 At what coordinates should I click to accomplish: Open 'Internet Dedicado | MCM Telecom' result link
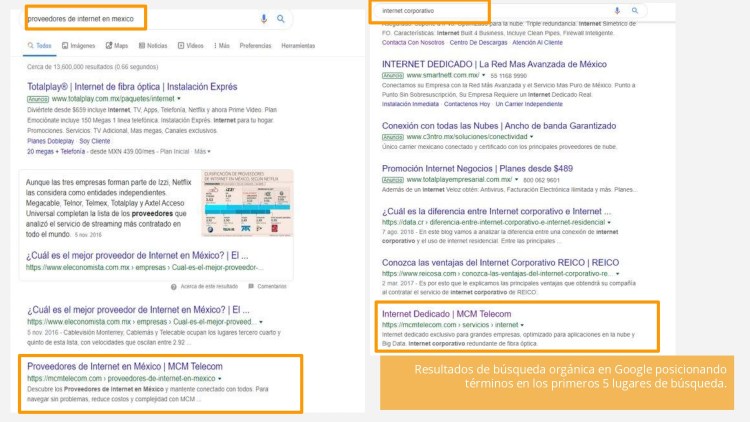tap(446, 314)
